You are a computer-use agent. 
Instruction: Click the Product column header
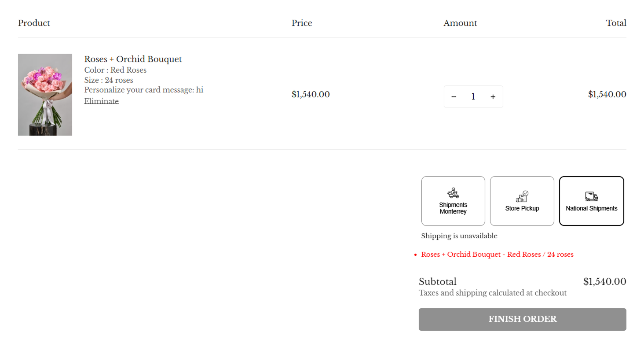[34, 23]
